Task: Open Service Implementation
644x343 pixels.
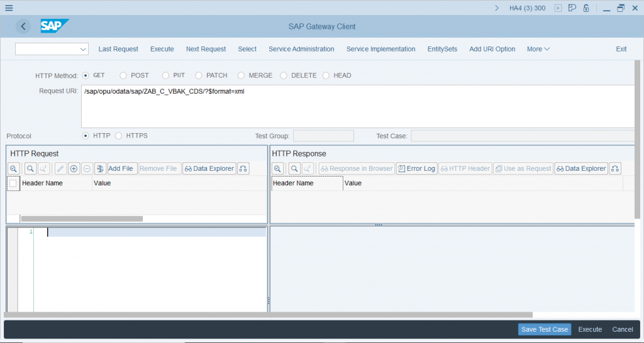Action: 380,49
